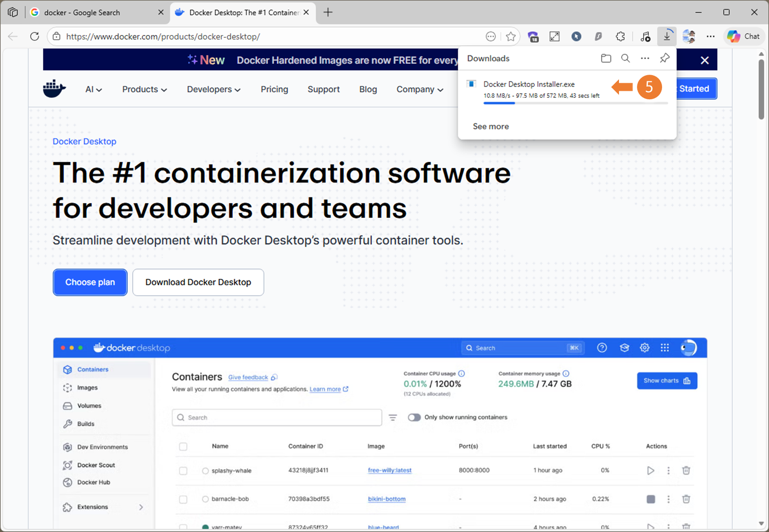The height and width of the screenshot is (532, 769).
Task: Expand the AI menu dropdown
Action: pyautogui.click(x=93, y=89)
